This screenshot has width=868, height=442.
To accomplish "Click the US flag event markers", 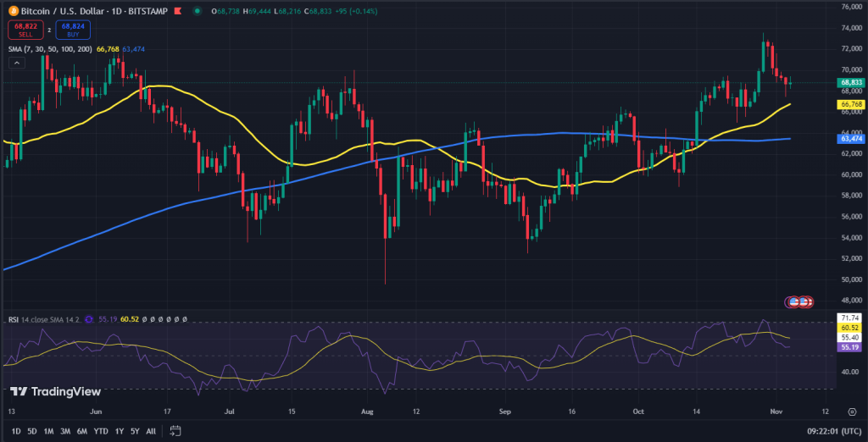I will click(800, 302).
